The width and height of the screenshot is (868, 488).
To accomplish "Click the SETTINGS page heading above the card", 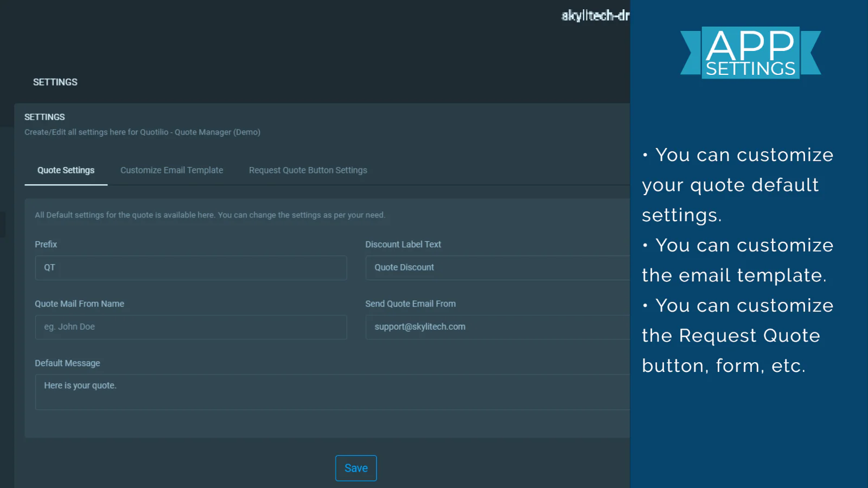I will click(x=55, y=82).
